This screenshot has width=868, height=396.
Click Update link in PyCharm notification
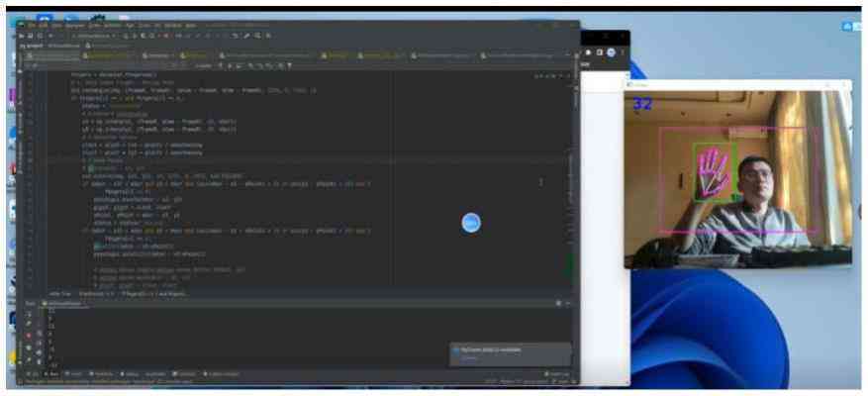[469, 358]
